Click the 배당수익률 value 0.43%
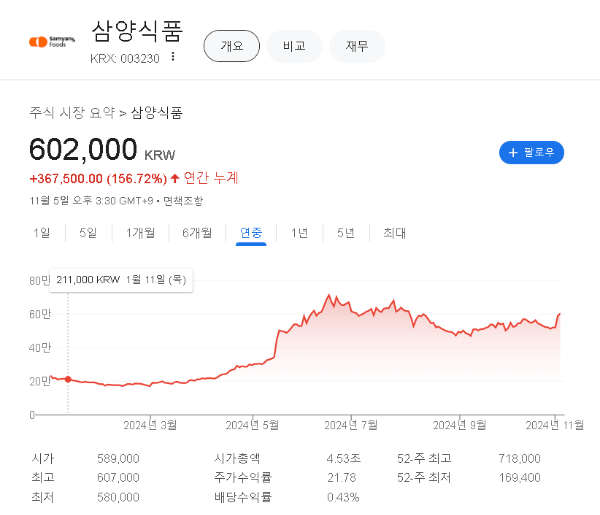This screenshot has width=600, height=515. (343, 497)
